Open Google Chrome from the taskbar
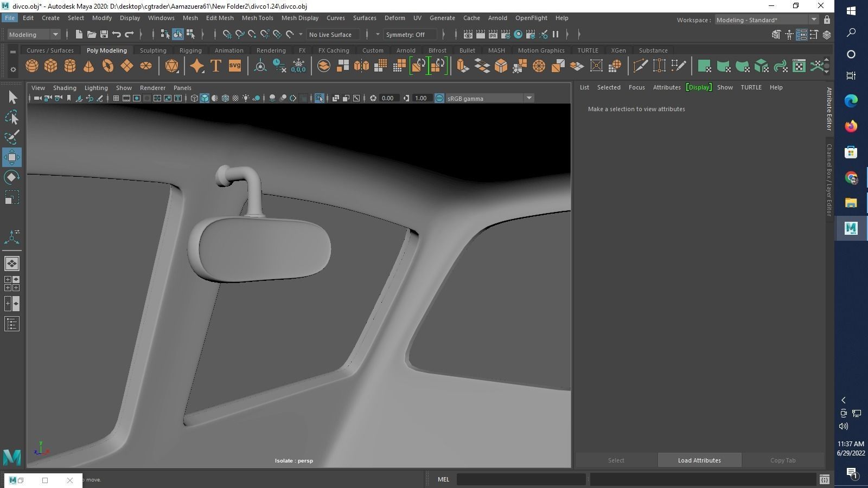The height and width of the screenshot is (488, 868). tap(851, 178)
